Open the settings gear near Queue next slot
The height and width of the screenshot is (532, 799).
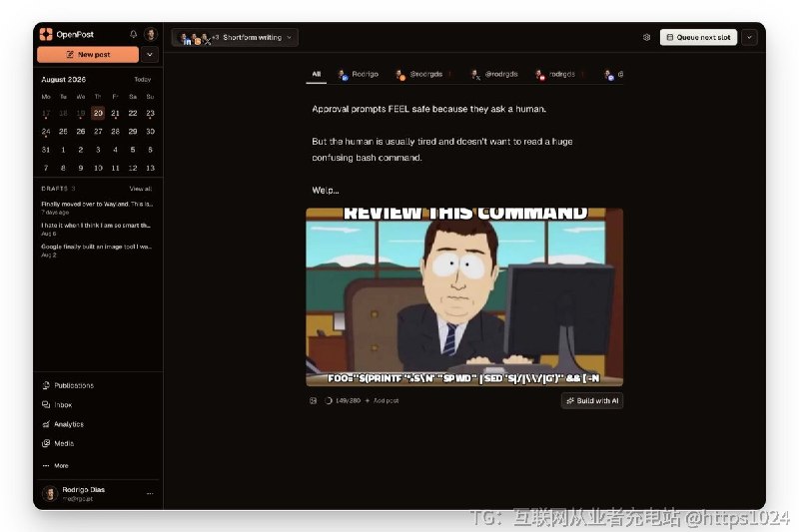[x=646, y=37]
